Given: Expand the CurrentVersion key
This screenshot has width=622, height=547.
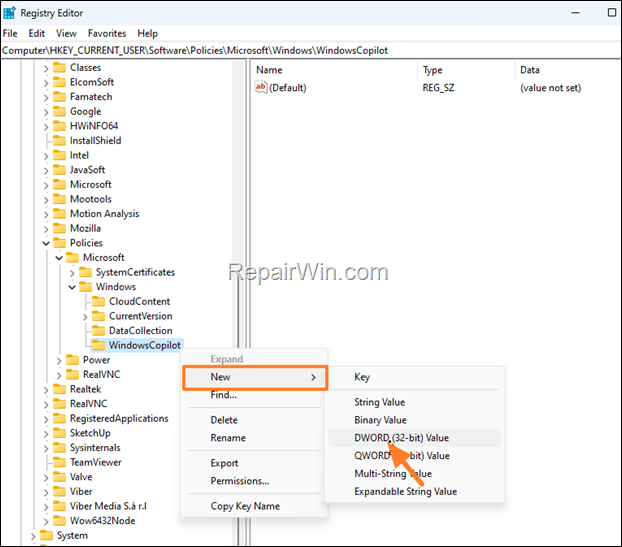Looking at the screenshot, I should [85, 317].
